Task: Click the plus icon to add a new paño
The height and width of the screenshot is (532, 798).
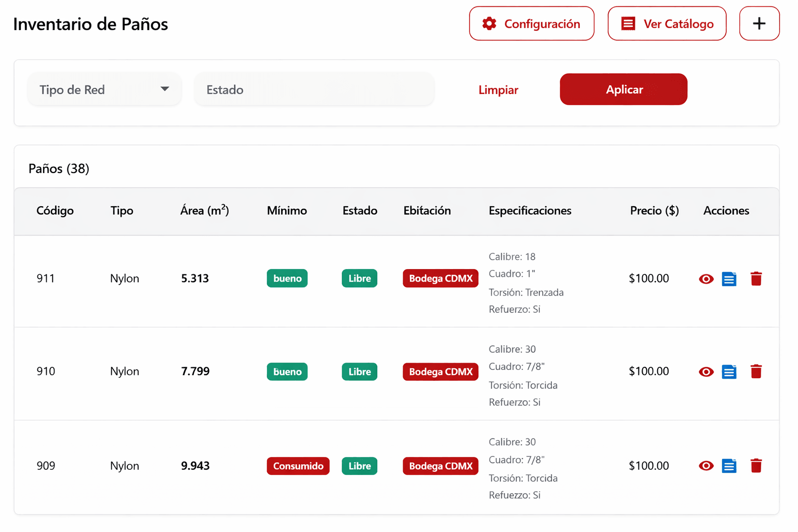Action: click(759, 23)
